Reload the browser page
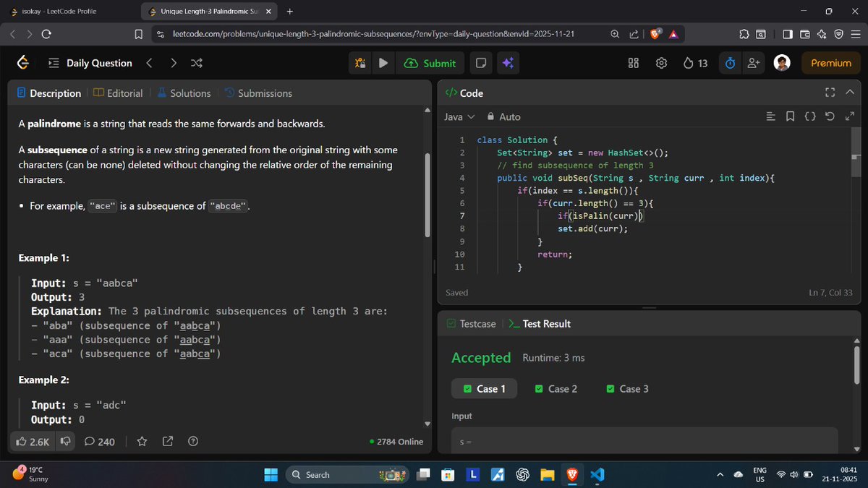Image resolution: width=868 pixels, height=488 pixels. point(46,34)
